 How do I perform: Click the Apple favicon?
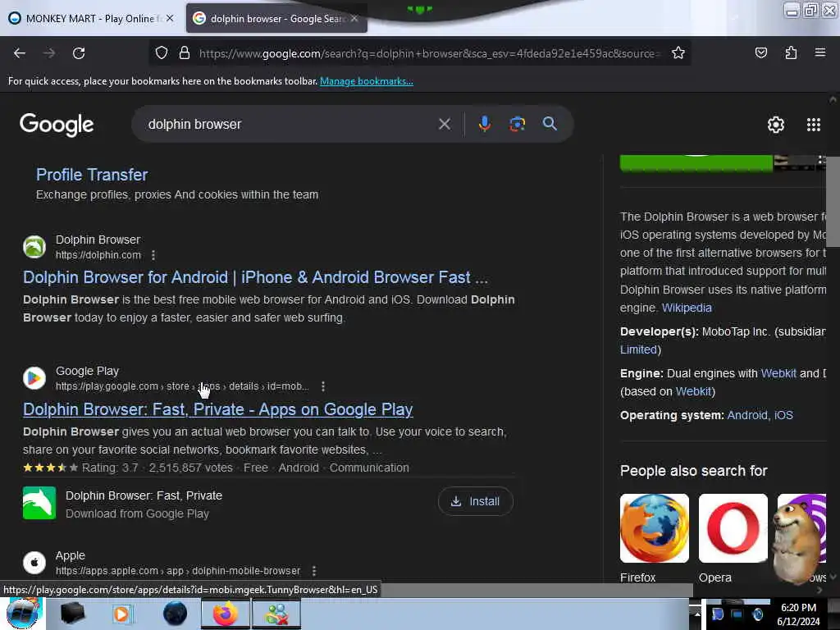34,563
